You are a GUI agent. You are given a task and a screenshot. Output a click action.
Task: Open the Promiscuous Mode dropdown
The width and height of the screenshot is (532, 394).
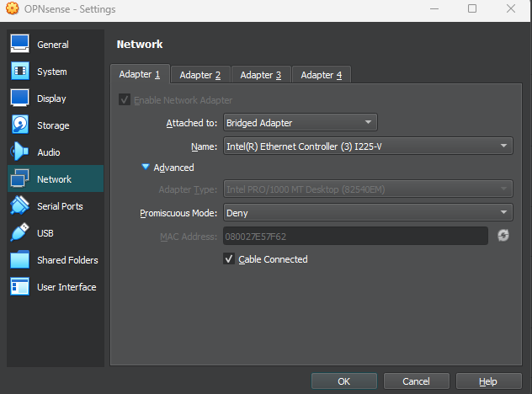(367, 213)
